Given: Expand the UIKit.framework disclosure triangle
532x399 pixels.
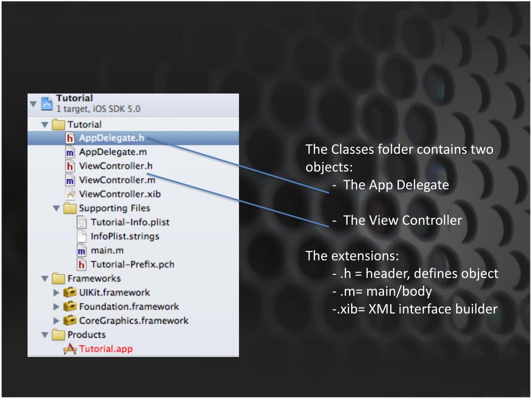Looking at the screenshot, I should click(56, 292).
